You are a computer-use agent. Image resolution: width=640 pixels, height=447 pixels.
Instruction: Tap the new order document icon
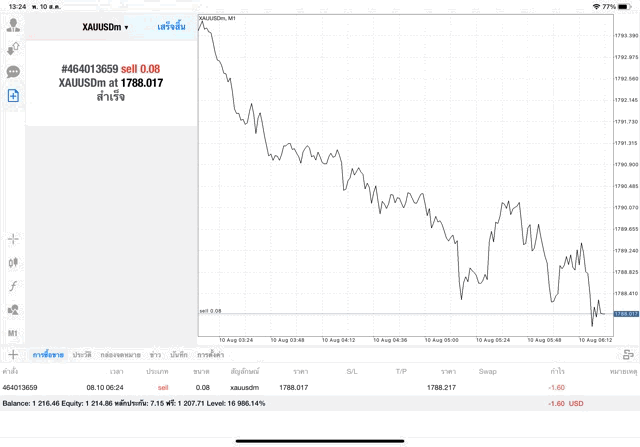[14, 95]
